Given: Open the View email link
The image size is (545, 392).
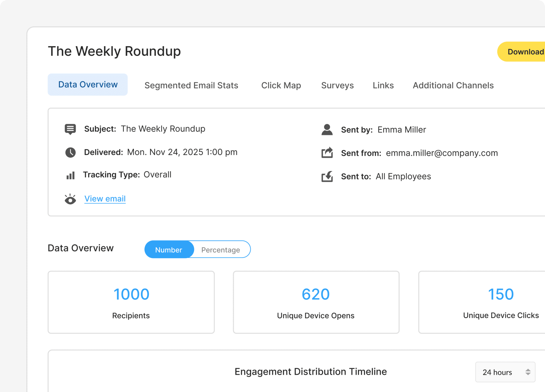Looking at the screenshot, I should coord(105,199).
